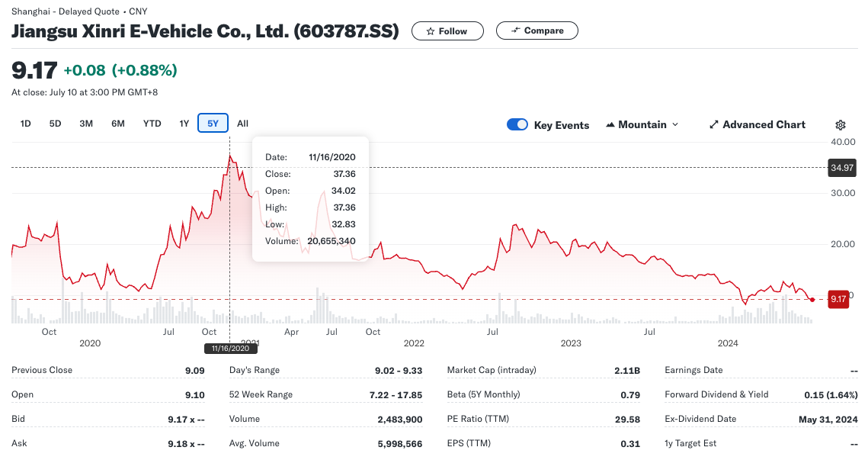This screenshot has width=868, height=460.
Task: Click the 11/16/2020 date marker on axis
Action: [x=230, y=348]
